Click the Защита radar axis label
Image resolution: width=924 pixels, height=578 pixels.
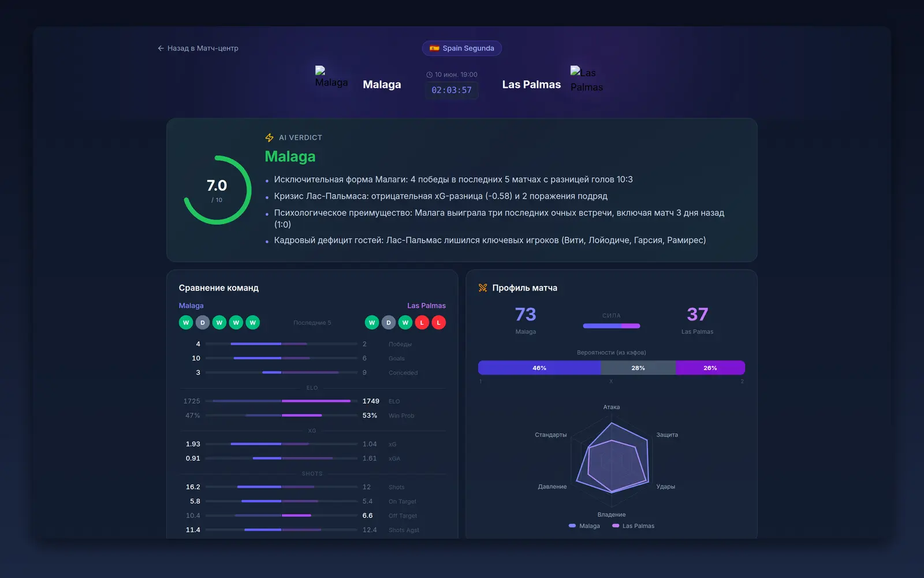click(667, 435)
